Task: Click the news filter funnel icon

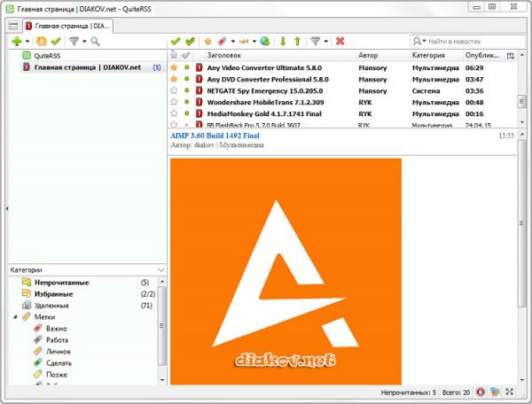Action: (x=315, y=42)
